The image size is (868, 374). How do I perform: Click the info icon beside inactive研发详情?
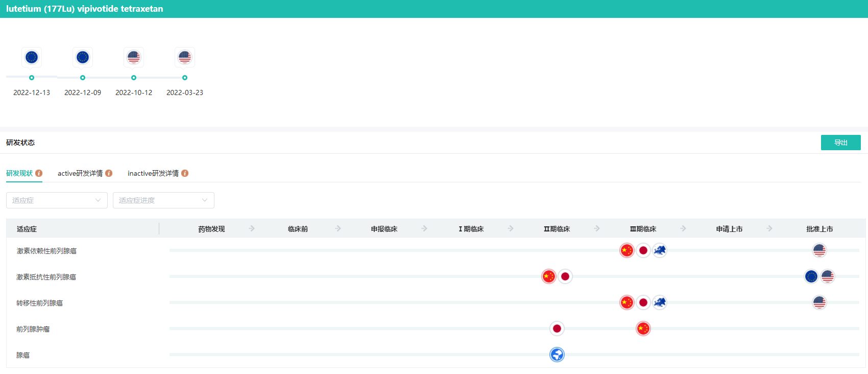(x=185, y=173)
